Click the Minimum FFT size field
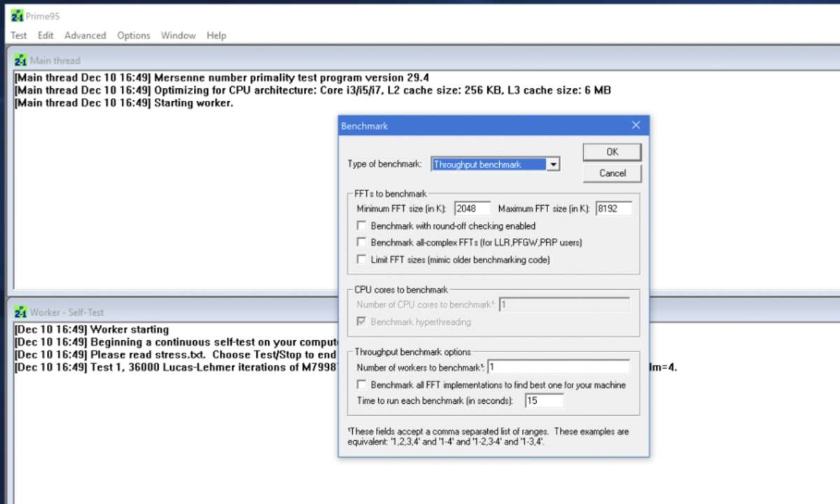 (472, 209)
